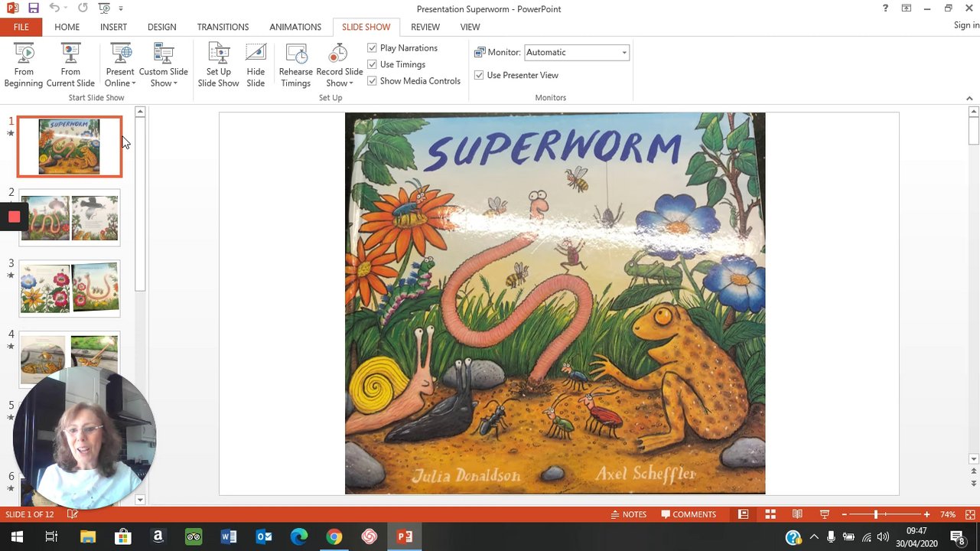
Task: Start Rehearse Timings
Action: (x=295, y=65)
